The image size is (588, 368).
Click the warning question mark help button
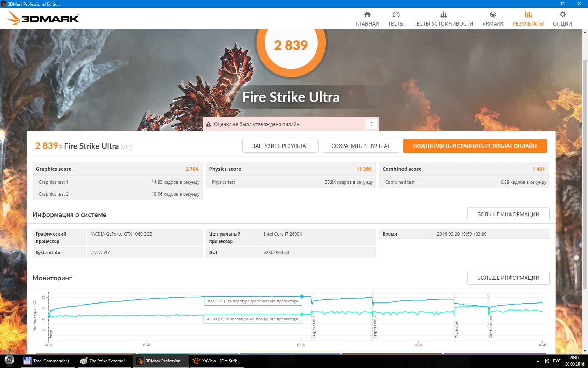[x=372, y=124]
